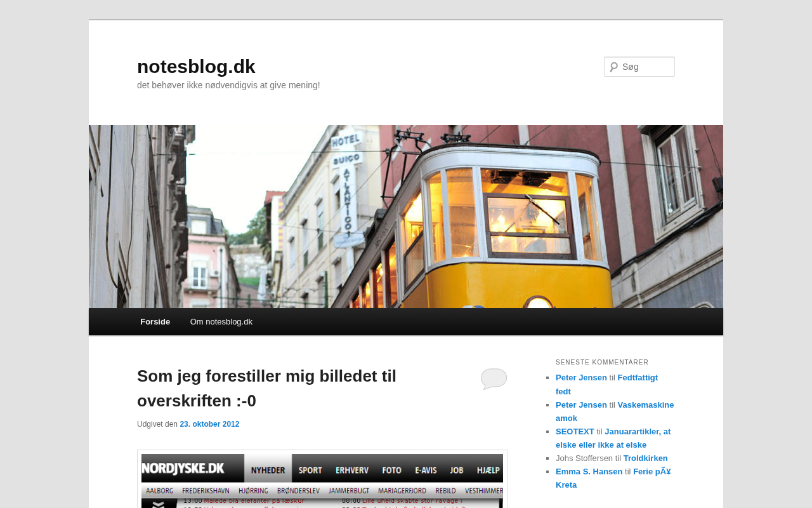The image size is (812, 508).
Task: Click the site tagline text under title
Action: point(228,85)
